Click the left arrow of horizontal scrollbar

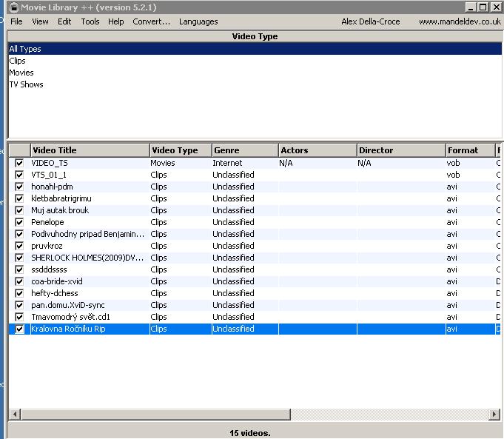(x=13, y=415)
